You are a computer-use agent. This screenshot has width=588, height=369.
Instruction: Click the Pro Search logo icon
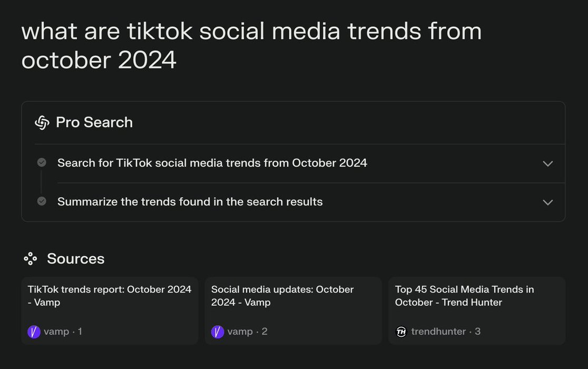pos(42,122)
